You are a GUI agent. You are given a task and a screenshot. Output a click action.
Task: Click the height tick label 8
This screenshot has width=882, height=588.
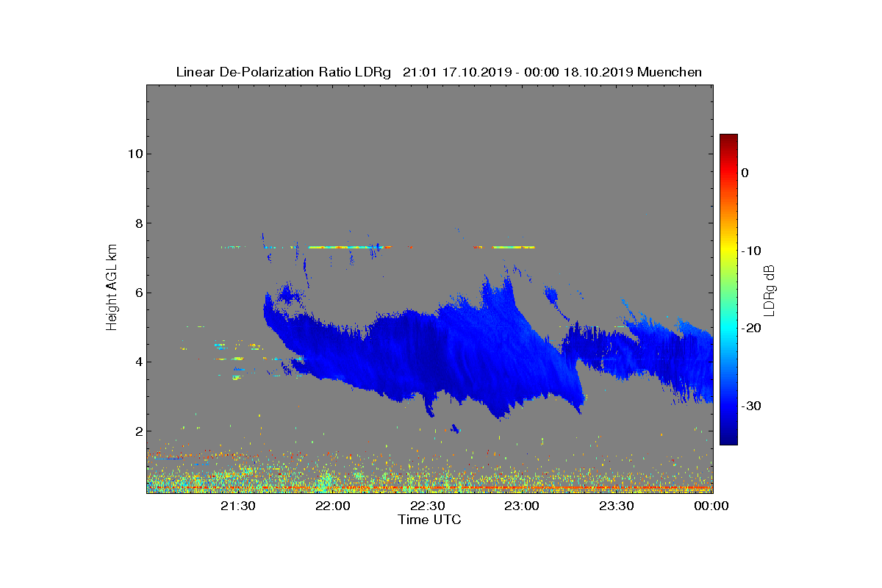pyautogui.click(x=137, y=223)
